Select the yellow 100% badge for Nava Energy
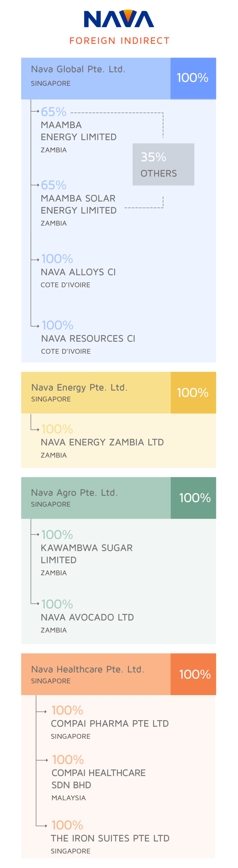238x868 pixels. 193,393
